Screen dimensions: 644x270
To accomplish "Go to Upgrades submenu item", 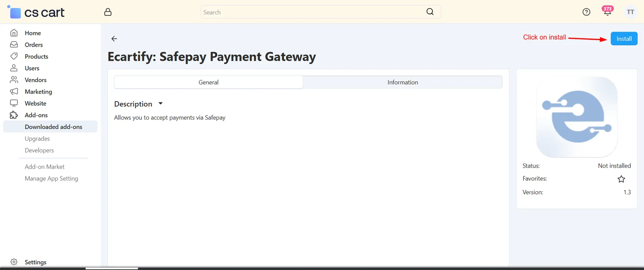I will [37, 139].
